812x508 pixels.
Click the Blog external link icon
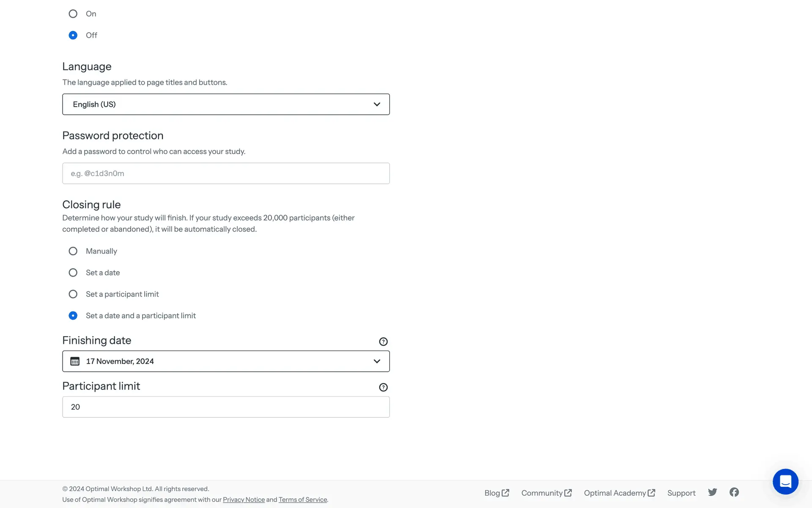[505, 493]
